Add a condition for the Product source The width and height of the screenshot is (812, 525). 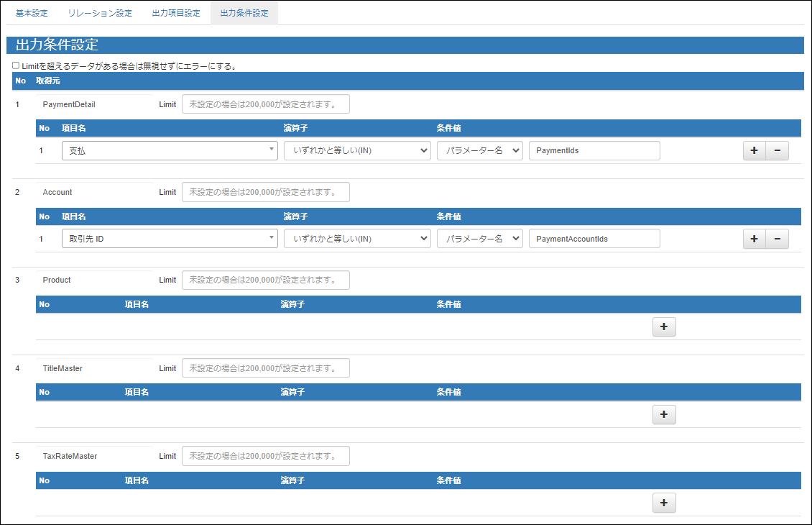click(663, 327)
